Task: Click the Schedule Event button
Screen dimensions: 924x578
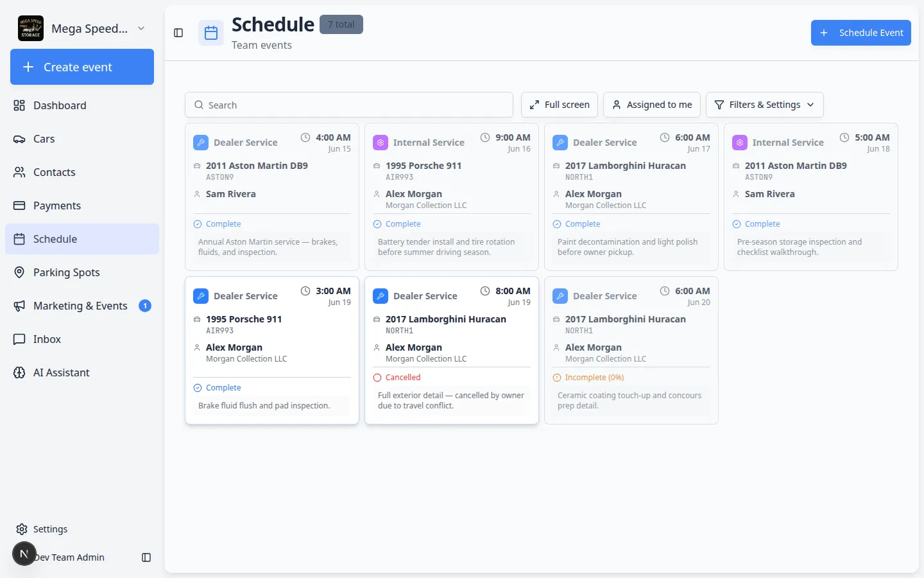Action: point(861,33)
